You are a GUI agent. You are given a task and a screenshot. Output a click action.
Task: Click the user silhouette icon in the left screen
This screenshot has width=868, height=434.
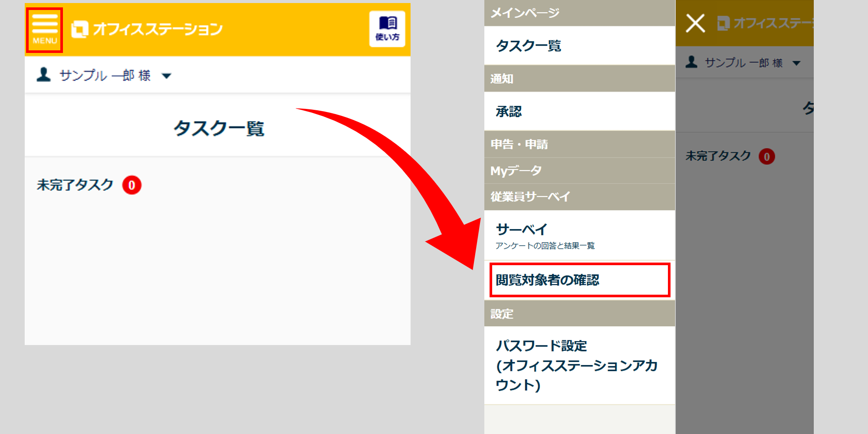[43, 75]
